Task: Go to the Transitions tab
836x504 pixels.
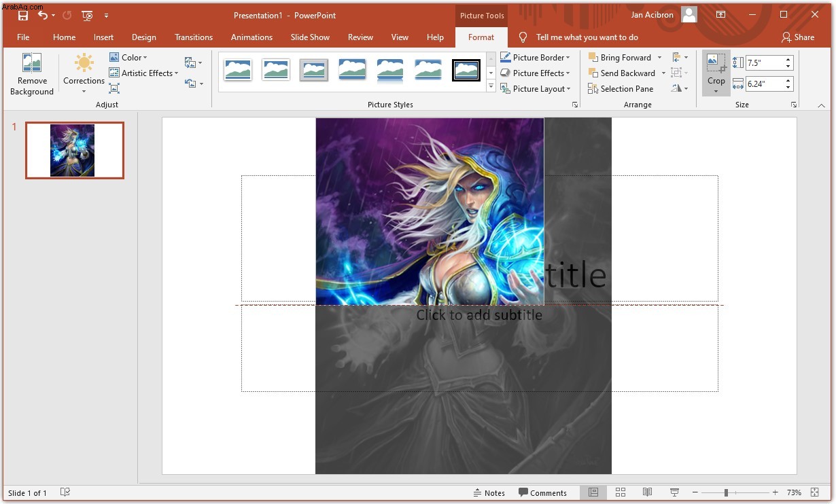Action: (194, 37)
